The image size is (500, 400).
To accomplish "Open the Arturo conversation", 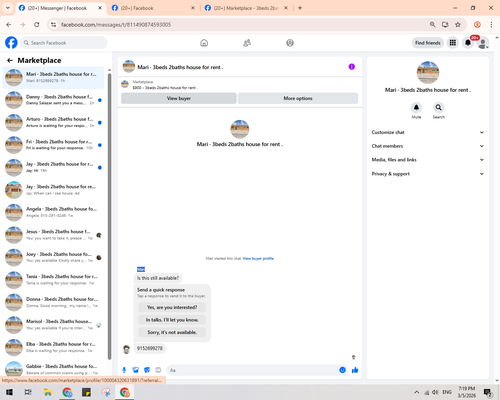I will (53, 122).
